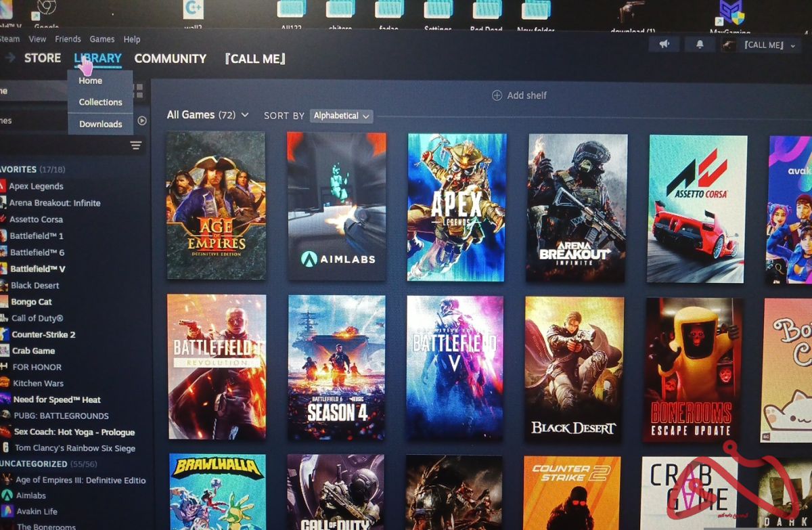Select Call of Duty in the sidebar
The image size is (812, 530).
point(37,318)
